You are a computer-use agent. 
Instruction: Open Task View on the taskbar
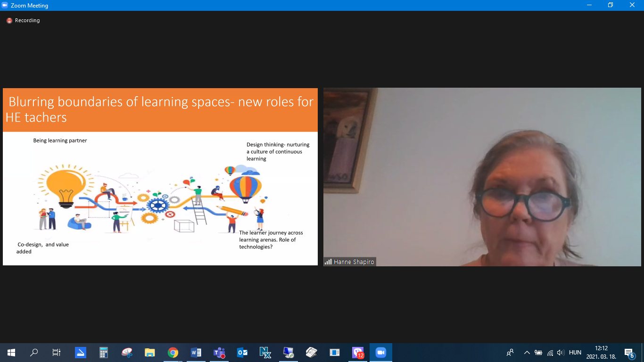[x=57, y=353]
